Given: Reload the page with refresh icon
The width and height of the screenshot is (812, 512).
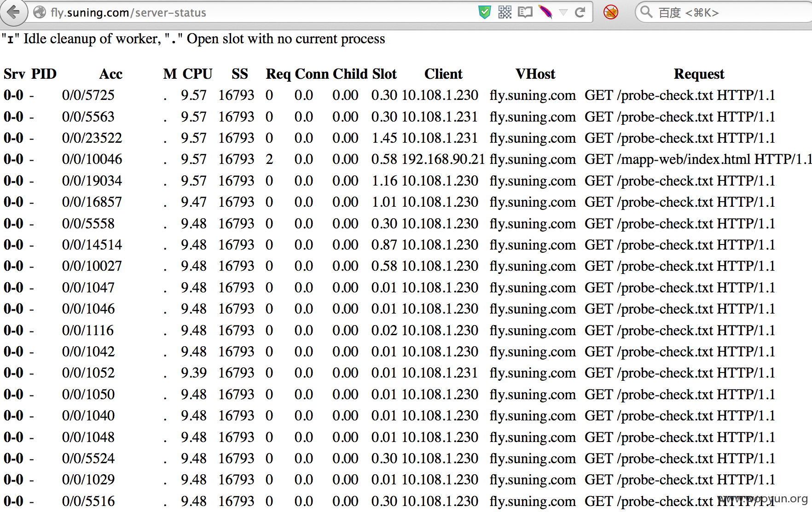Looking at the screenshot, I should click(580, 12).
